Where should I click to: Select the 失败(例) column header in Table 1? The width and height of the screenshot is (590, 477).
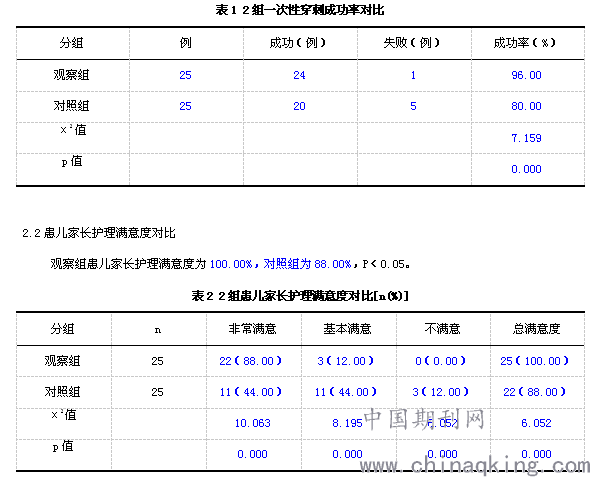(412, 43)
